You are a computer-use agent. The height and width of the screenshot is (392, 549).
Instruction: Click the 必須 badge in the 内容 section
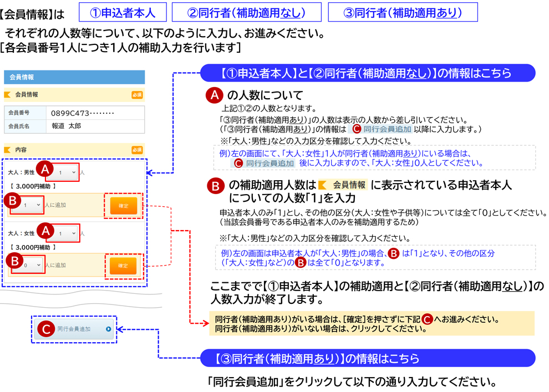138,149
